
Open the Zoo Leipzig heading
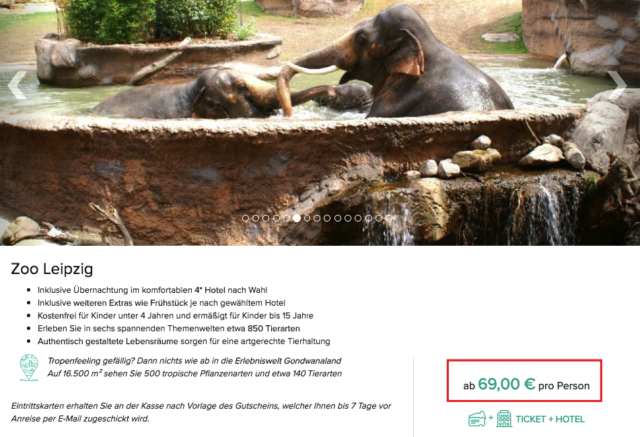[52, 269]
